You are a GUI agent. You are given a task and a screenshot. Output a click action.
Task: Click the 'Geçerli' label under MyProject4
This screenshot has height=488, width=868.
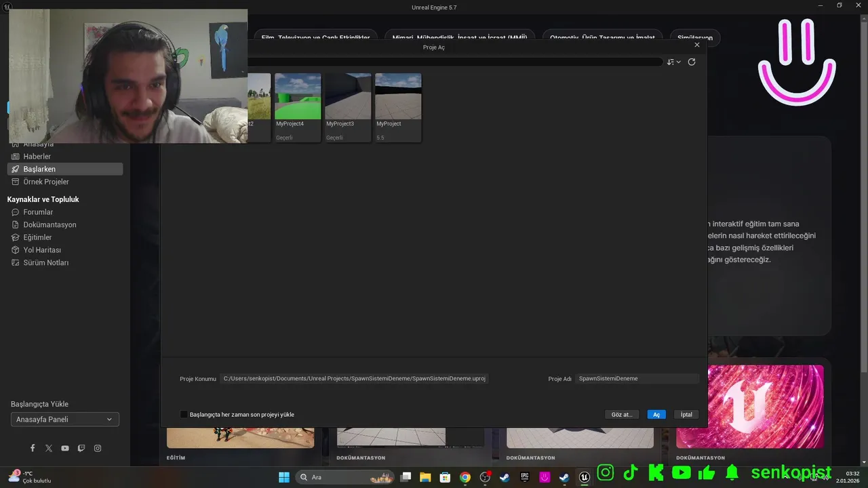[285, 138]
